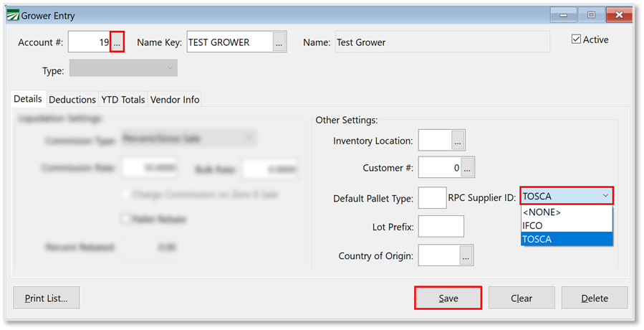Click the Account # lookup ellipsis button
This screenshot has width=644, height=330.
[x=117, y=42]
